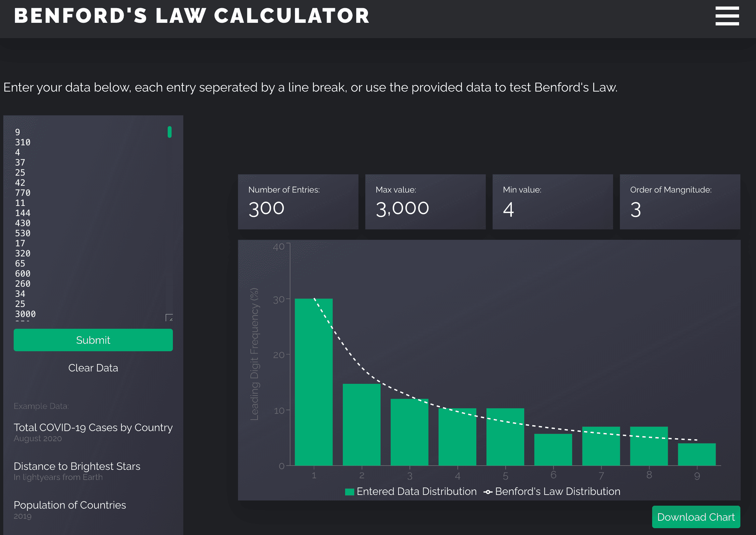Download the chart
Screen dimensions: 756x535
pyautogui.click(x=696, y=517)
